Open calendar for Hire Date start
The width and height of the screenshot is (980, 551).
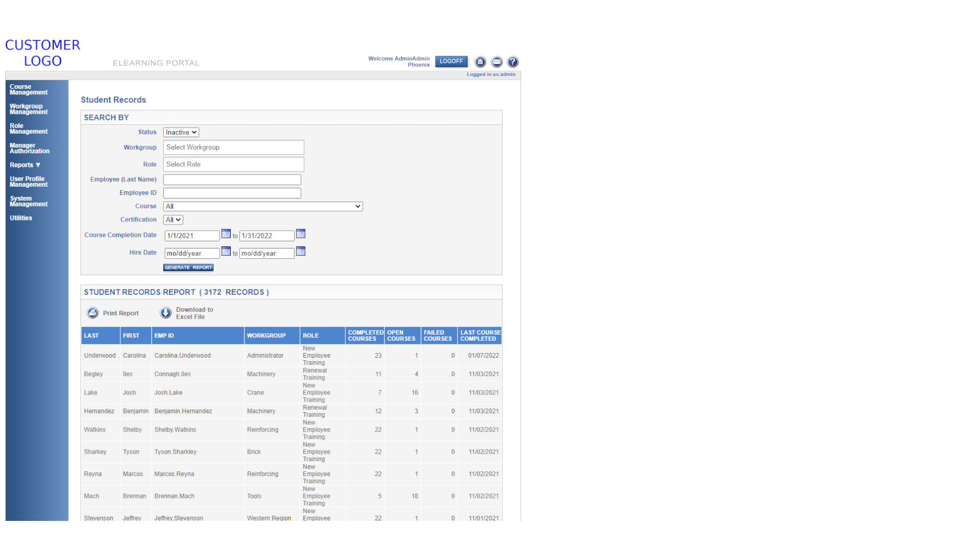[226, 251]
